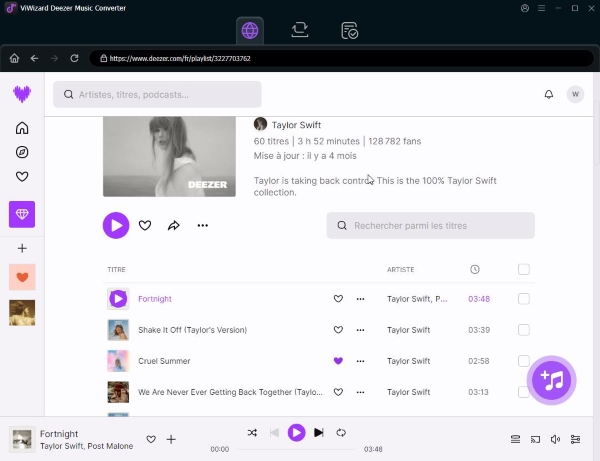Click the Deezer heart logo
The height and width of the screenshot is (461, 600).
pyautogui.click(x=22, y=94)
